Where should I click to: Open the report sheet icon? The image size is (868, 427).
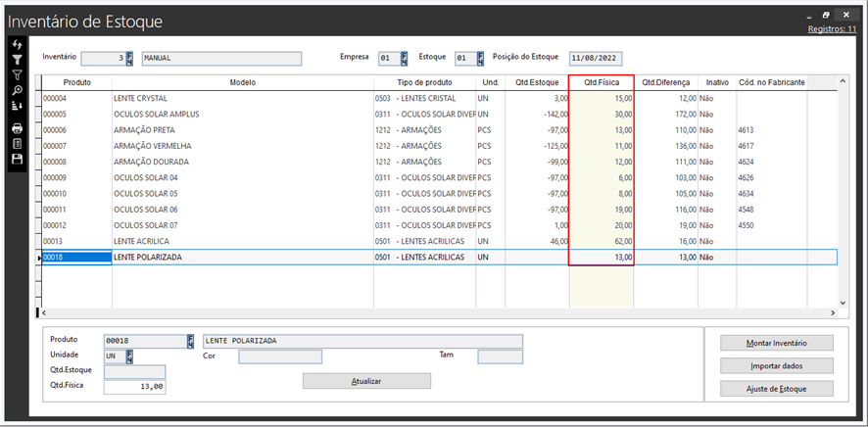[17, 143]
